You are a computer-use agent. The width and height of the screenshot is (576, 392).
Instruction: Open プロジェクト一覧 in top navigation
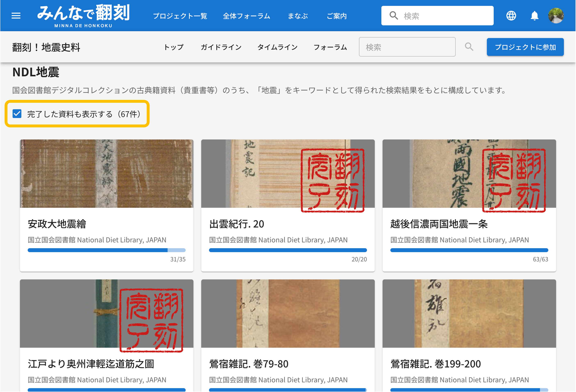pyautogui.click(x=180, y=16)
